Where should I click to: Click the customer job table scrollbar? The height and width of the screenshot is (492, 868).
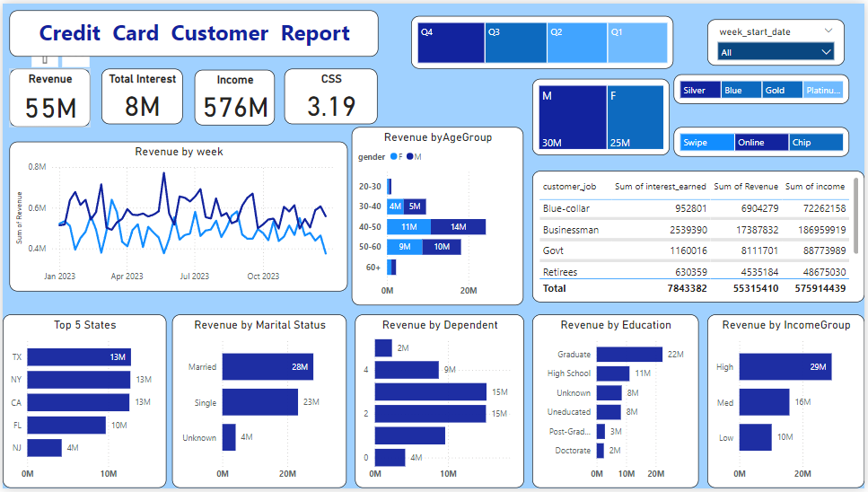pos(857,215)
